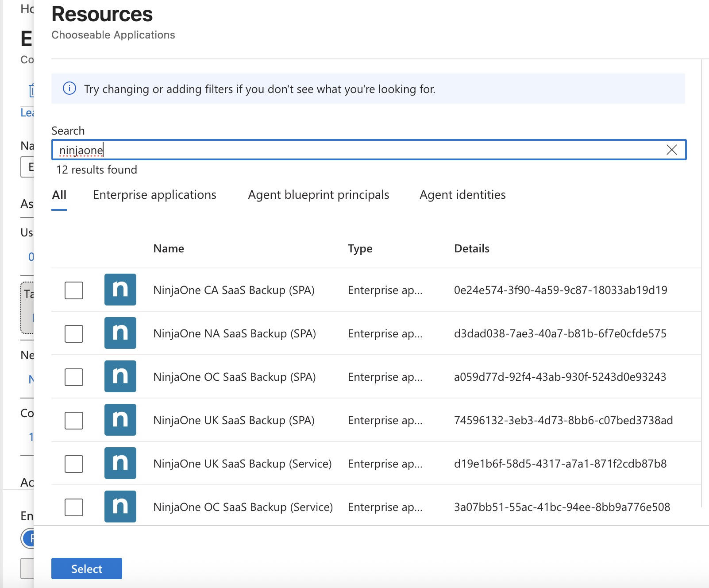The width and height of the screenshot is (709, 588).
Task: Click the NinjaOne NA SaaS Backup (SPA) app icon
Action: pos(120,333)
